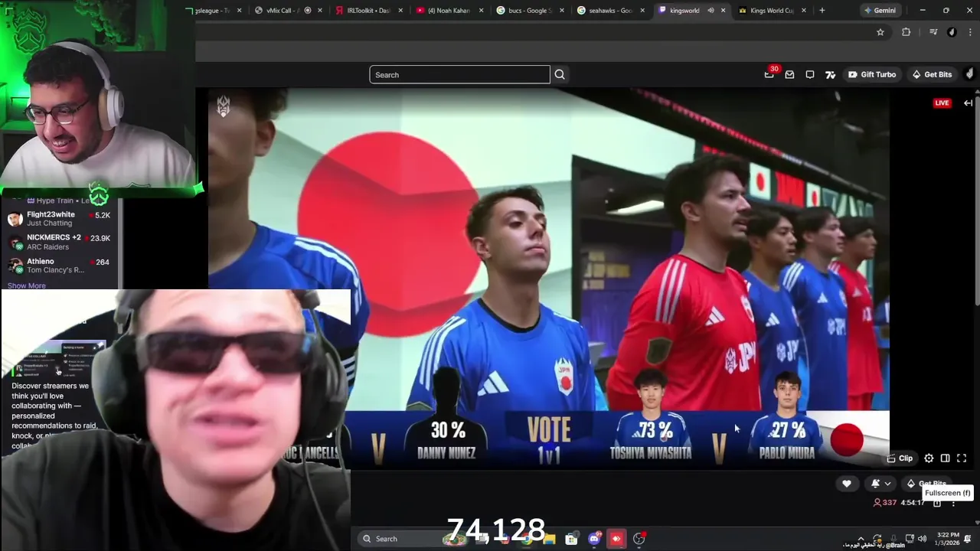This screenshot has width=980, height=551.
Task: Open the player settings gear
Action: (x=929, y=458)
